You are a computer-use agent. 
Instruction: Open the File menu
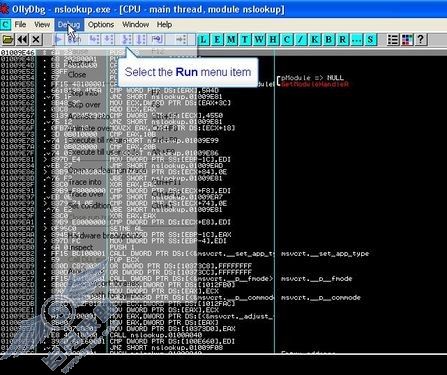[x=20, y=25]
